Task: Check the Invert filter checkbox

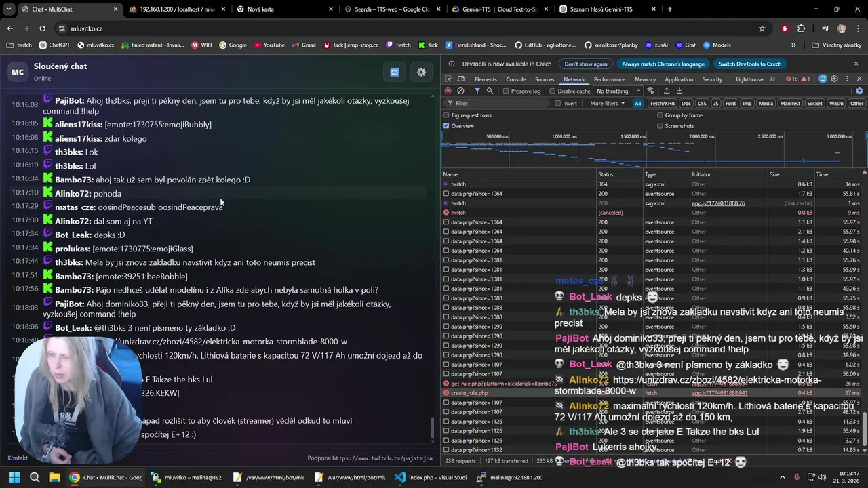Action: click(x=557, y=104)
